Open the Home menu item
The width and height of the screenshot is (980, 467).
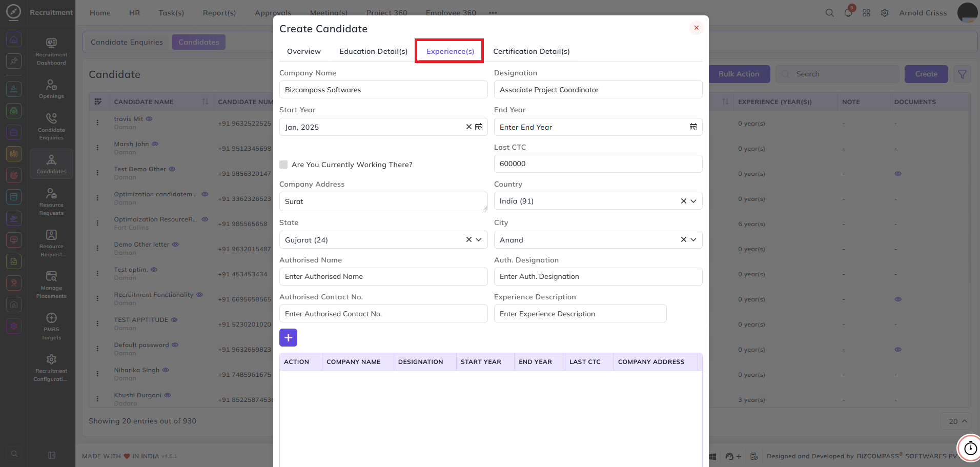(x=100, y=13)
